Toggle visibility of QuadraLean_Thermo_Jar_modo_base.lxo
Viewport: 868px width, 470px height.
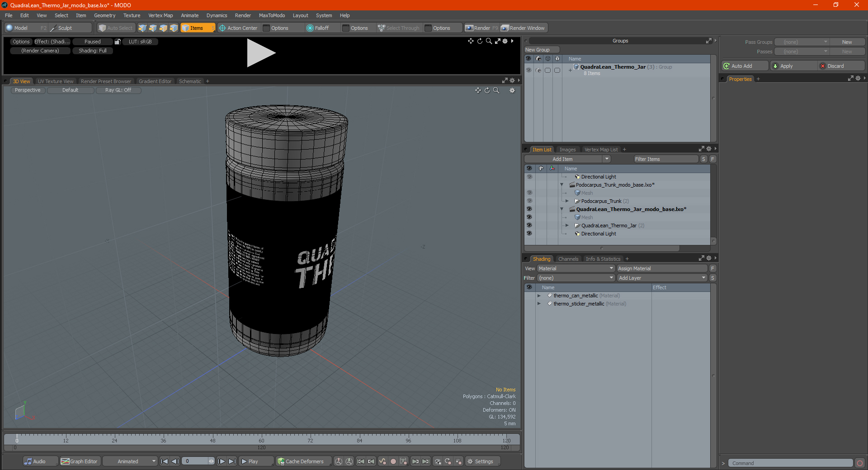pyautogui.click(x=529, y=209)
